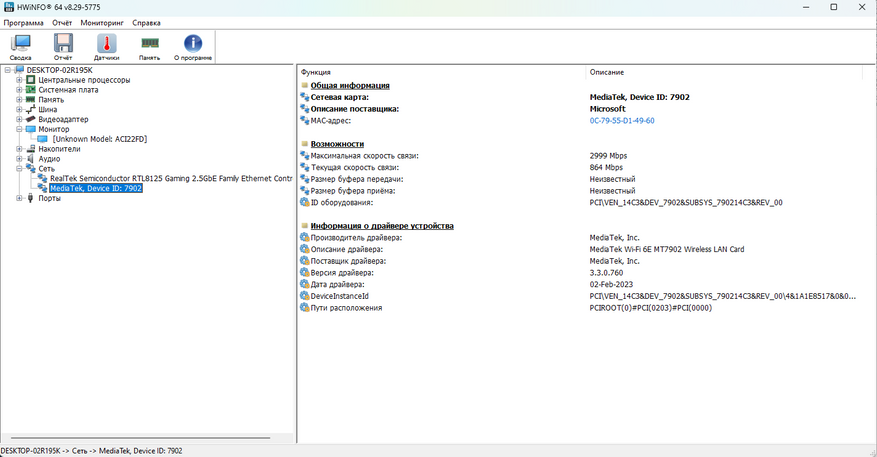This screenshot has height=457, width=877.
Task: Click the Сеть network tree icon
Action: (31, 168)
